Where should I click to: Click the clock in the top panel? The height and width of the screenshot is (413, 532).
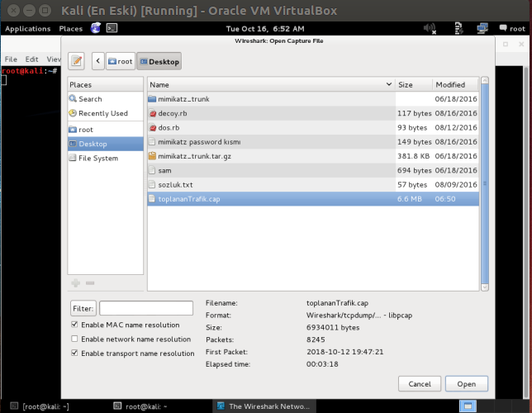[x=265, y=29]
